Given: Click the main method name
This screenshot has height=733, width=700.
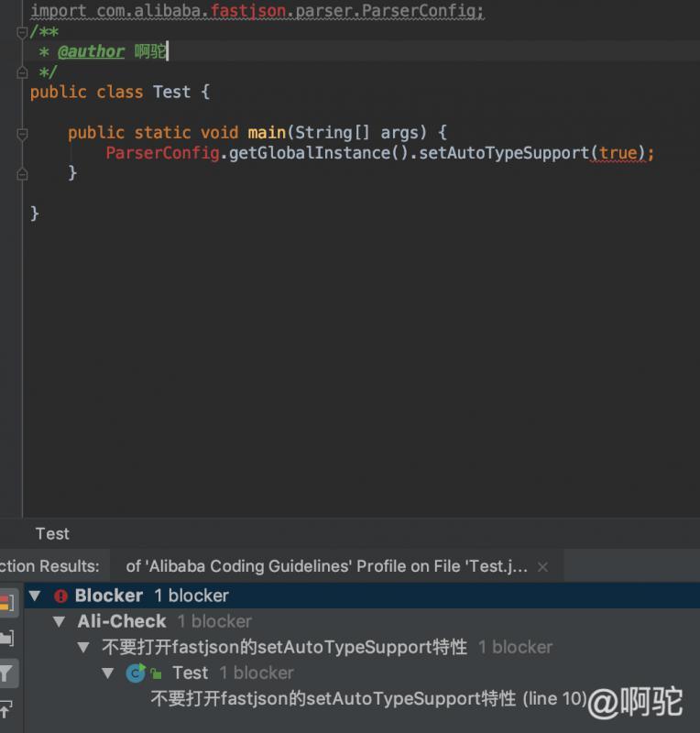Looking at the screenshot, I should 267,132.
